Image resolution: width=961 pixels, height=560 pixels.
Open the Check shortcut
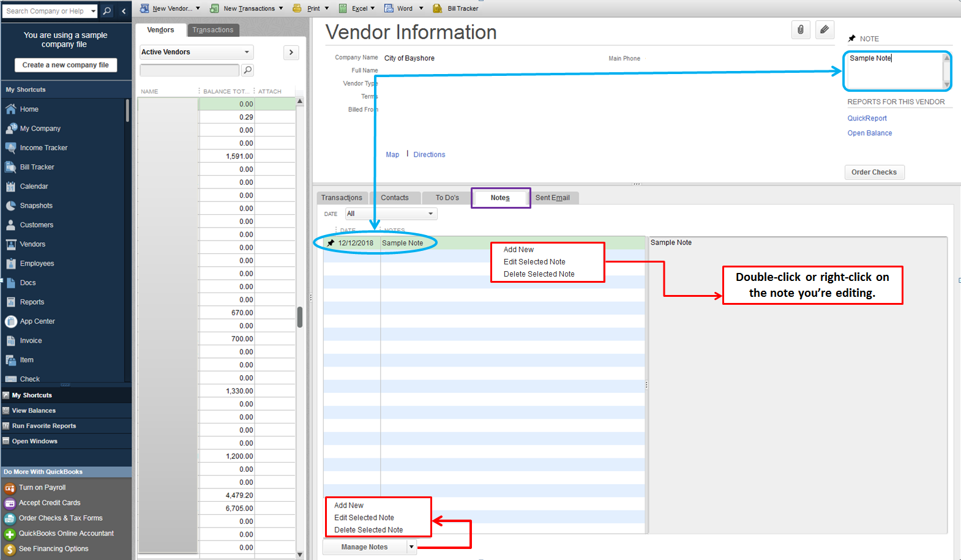(23, 379)
